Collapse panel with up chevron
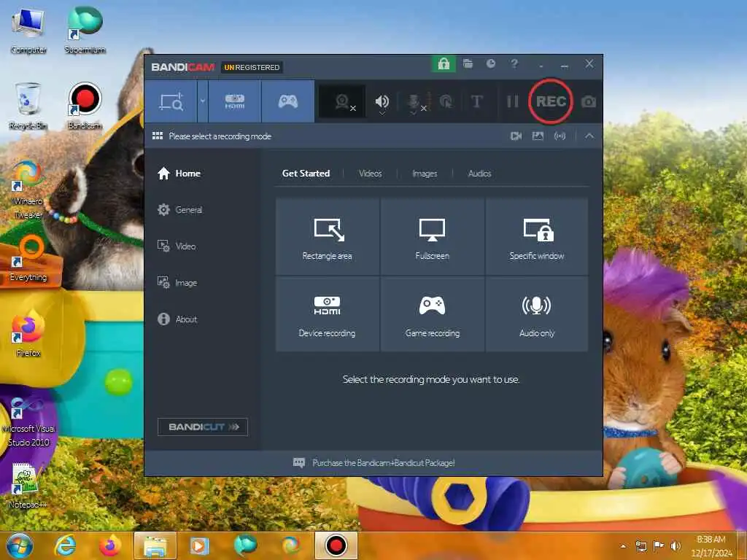747x560 pixels. 589,136
